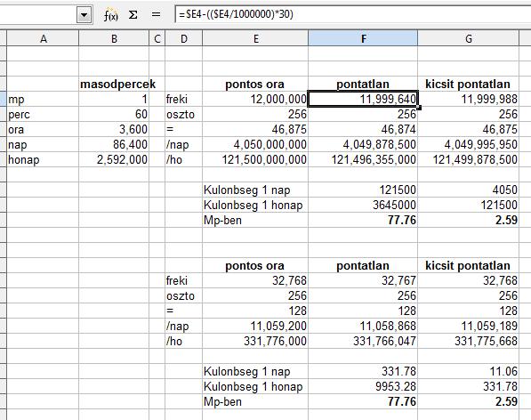This screenshot has height=420, width=531.
Task: Select the cell labeled 'perc'
Action: tap(43, 115)
